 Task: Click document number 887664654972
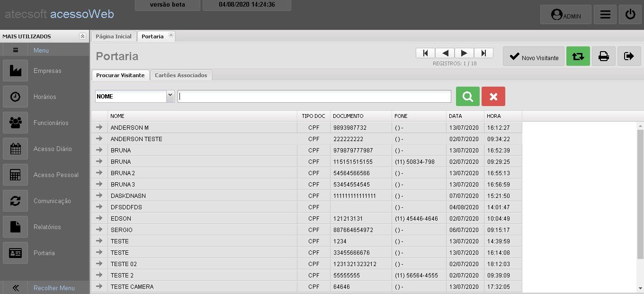coord(353,230)
